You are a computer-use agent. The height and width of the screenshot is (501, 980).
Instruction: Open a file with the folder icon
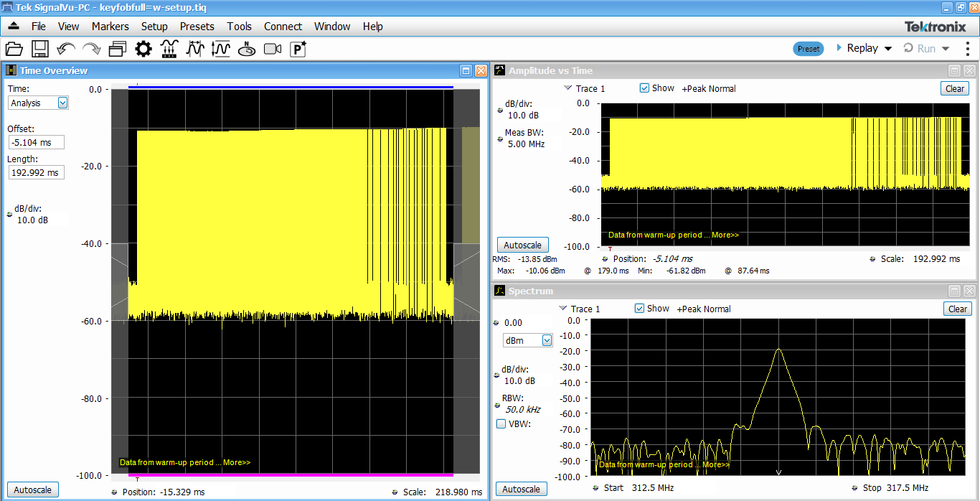[14, 49]
